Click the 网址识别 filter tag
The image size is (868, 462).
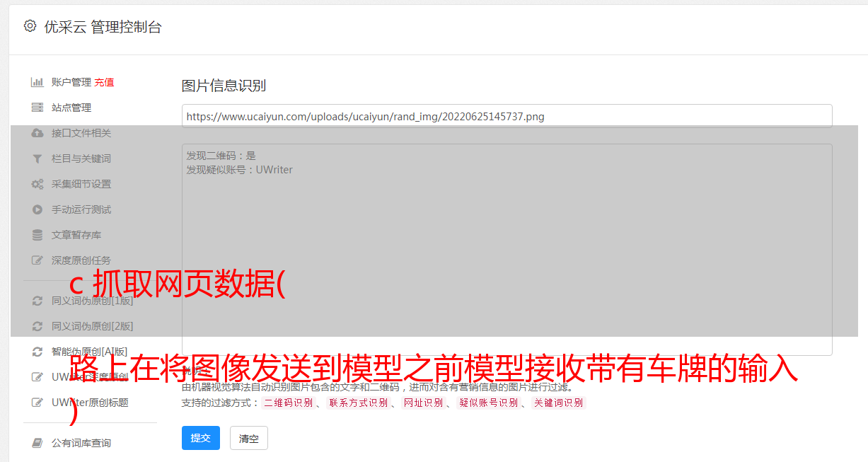[423, 403]
